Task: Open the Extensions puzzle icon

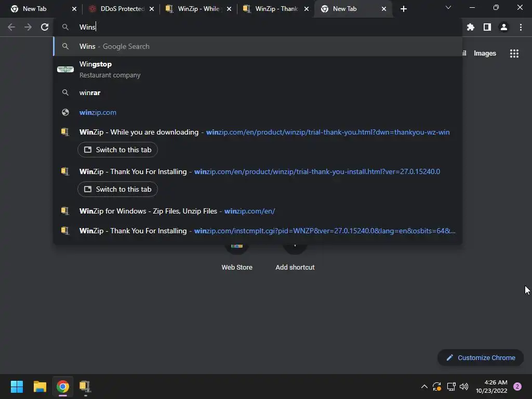Action: coord(470,27)
